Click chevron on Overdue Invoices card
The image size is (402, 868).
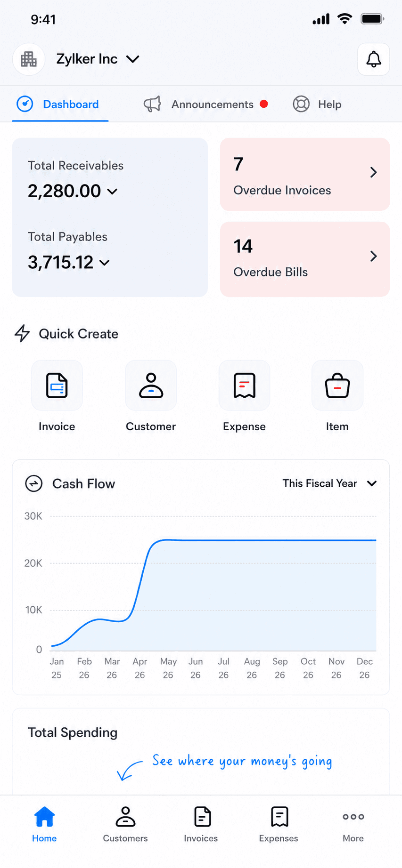pos(373,172)
